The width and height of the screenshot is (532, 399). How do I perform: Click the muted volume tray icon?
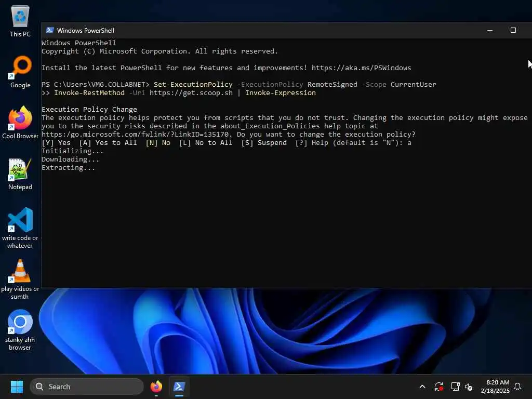[x=469, y=387]
